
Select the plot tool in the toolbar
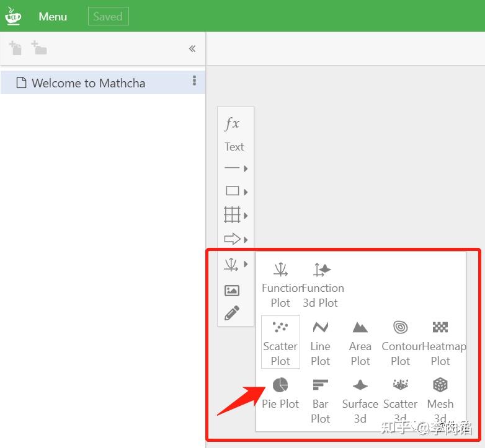pos(231,265)
